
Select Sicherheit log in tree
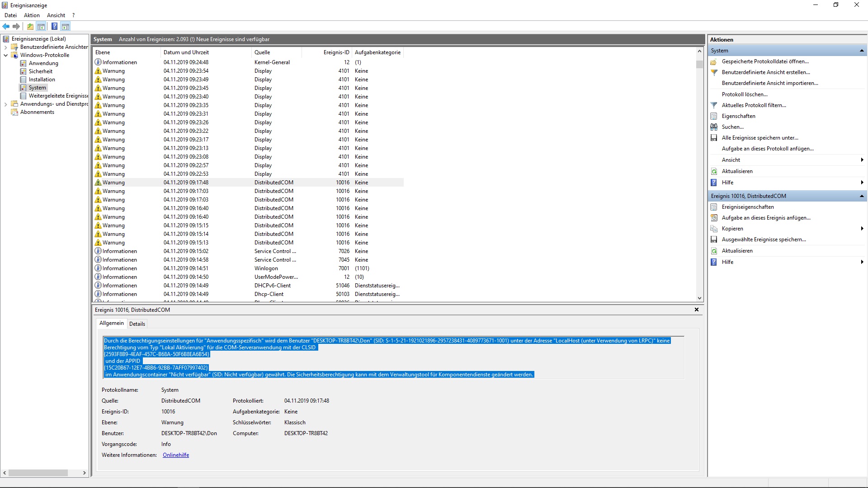41,71
